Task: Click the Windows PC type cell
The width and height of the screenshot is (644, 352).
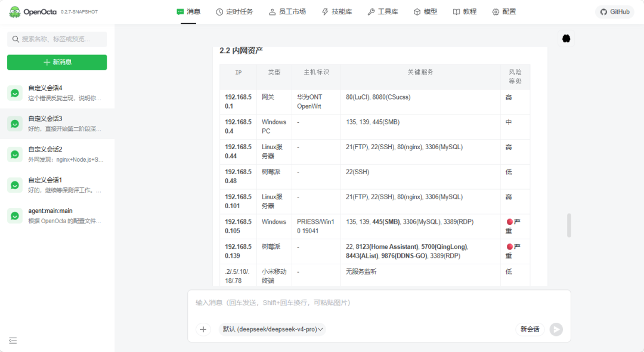Action: (x=274, y=126)
